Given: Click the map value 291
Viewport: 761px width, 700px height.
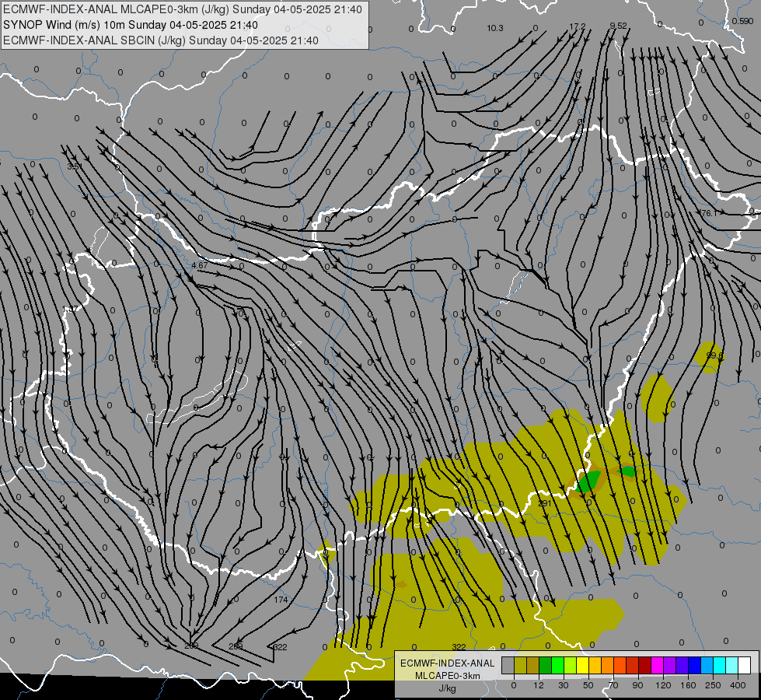Looking at the screenshot, I should click(545, 503).
